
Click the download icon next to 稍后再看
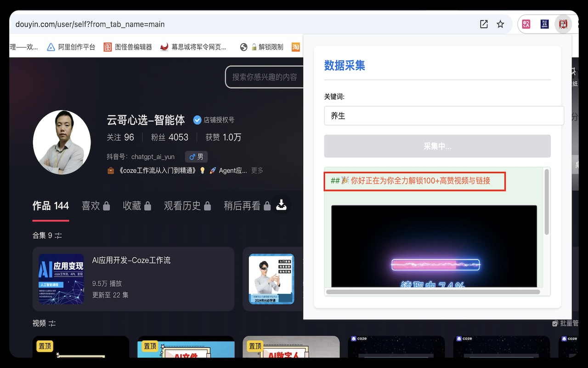[282, 204]
